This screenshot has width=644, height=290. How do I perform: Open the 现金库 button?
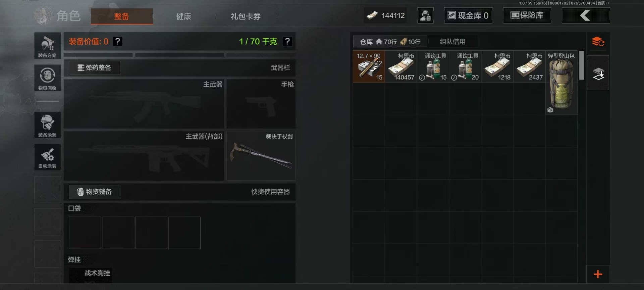[468, 15]
